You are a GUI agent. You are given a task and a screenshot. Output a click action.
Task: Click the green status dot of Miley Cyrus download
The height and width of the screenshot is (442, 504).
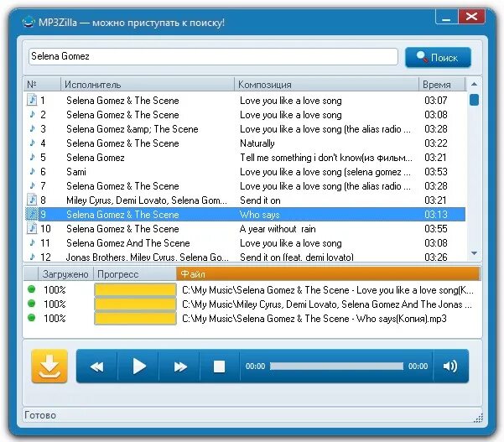click(x=32, y=303)
